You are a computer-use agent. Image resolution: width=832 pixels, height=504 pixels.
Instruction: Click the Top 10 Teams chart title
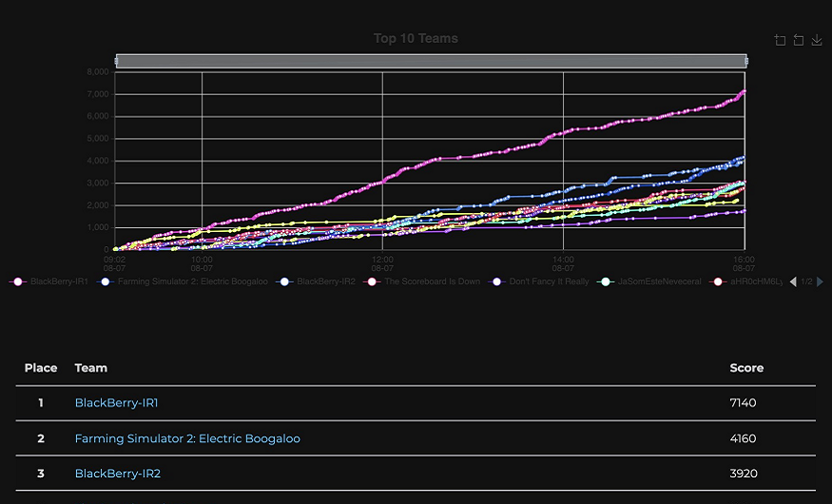coord(416,39)
